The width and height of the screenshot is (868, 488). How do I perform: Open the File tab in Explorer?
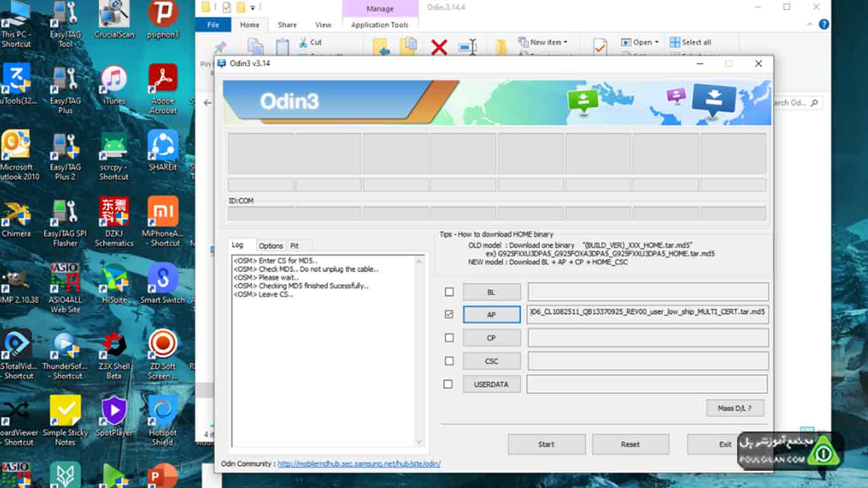(x=214, y=25)
